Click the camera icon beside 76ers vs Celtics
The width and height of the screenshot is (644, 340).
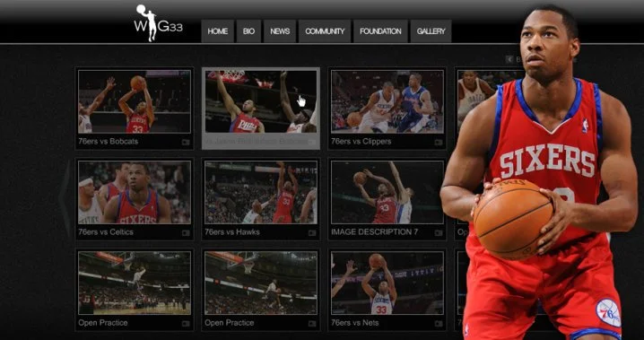[x=186, y=233]
